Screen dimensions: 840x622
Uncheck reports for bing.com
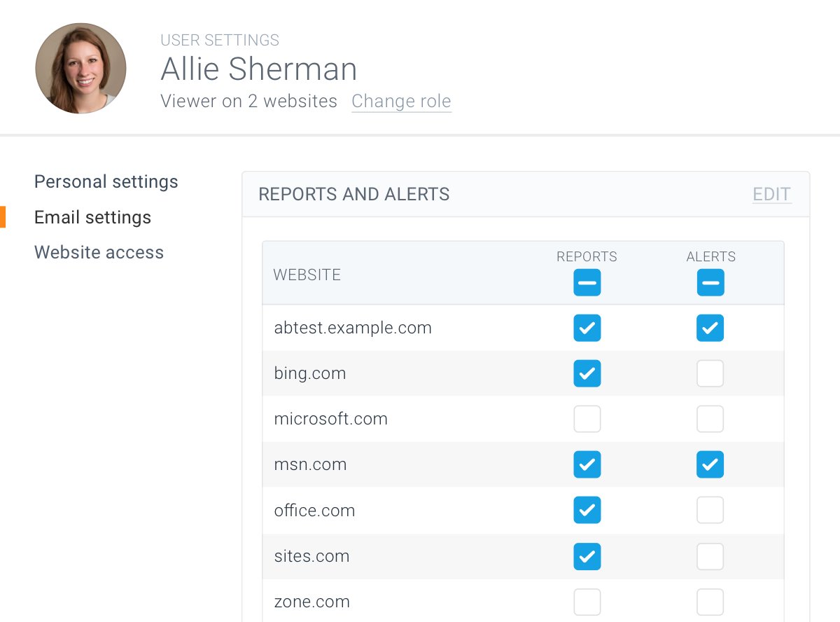click(x=587, y=373)
